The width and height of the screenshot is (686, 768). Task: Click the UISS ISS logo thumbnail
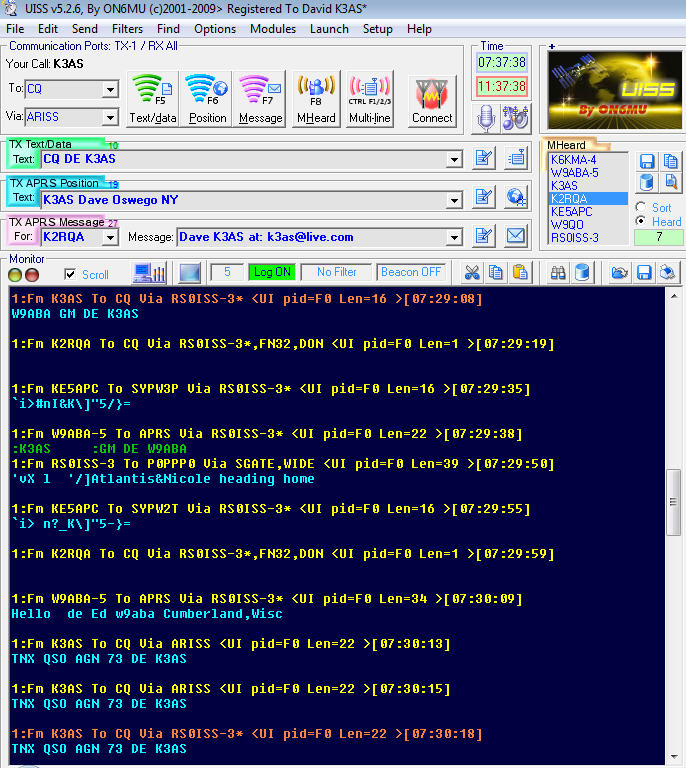tap(615, 90)
